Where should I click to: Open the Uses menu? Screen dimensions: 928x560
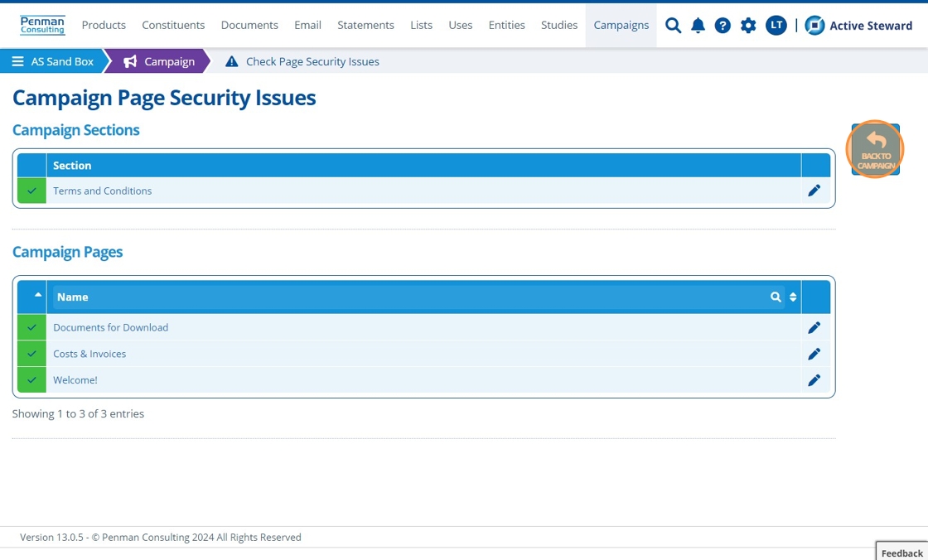tap(461, 26)
